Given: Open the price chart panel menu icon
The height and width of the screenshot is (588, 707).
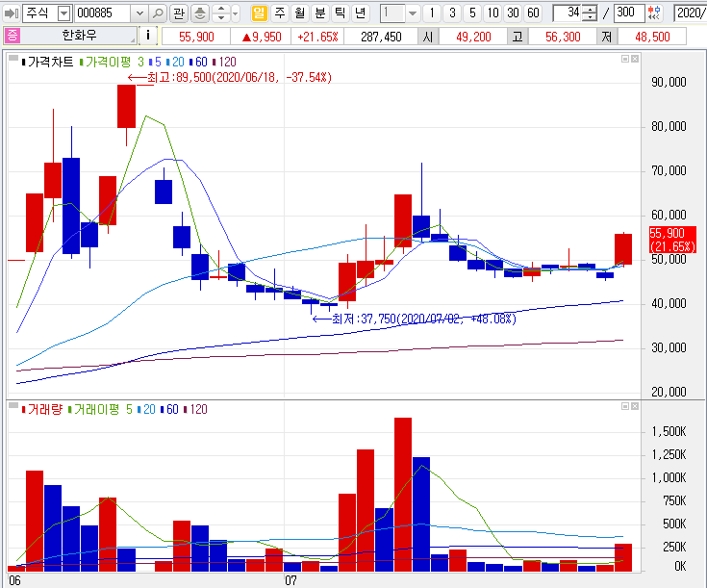Looking at the screenshot, I should (13, 58).
